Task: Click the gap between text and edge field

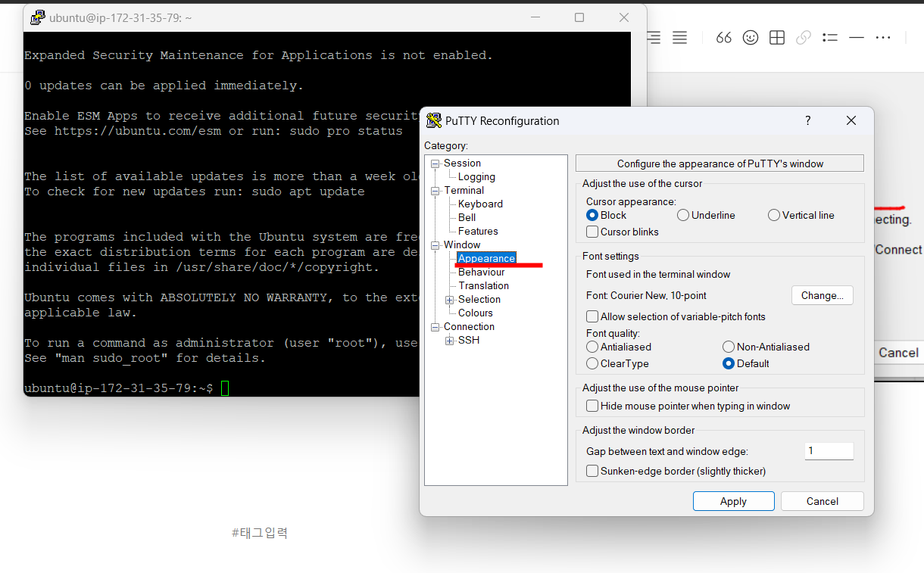Action: tap(829, 451)
